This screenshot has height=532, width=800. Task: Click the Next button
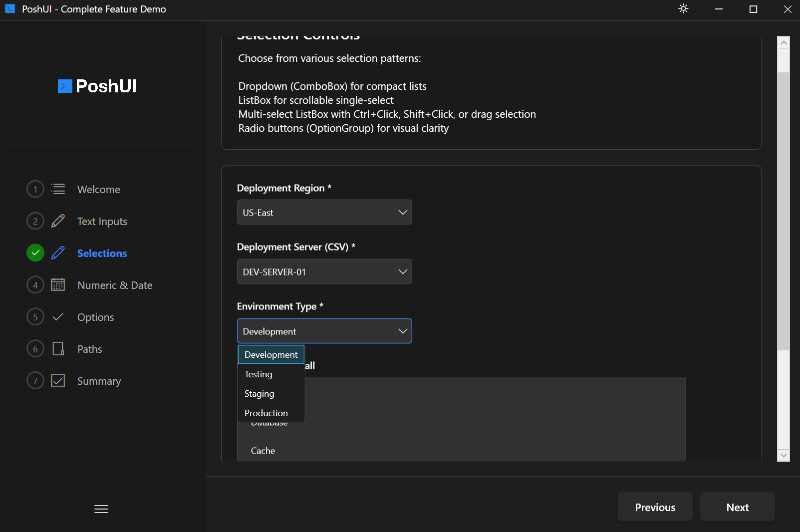point(738,507)
